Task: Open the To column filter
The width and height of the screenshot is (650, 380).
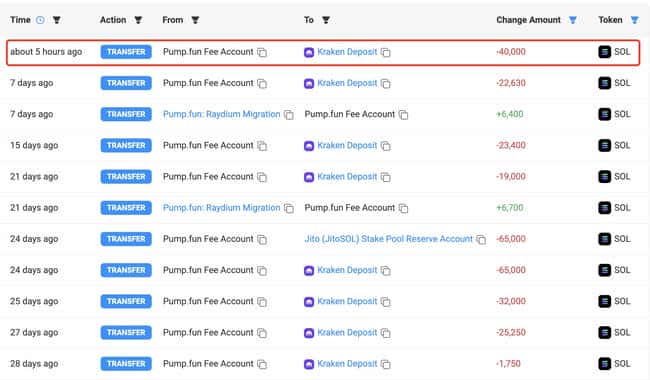Action: [326, 20]
